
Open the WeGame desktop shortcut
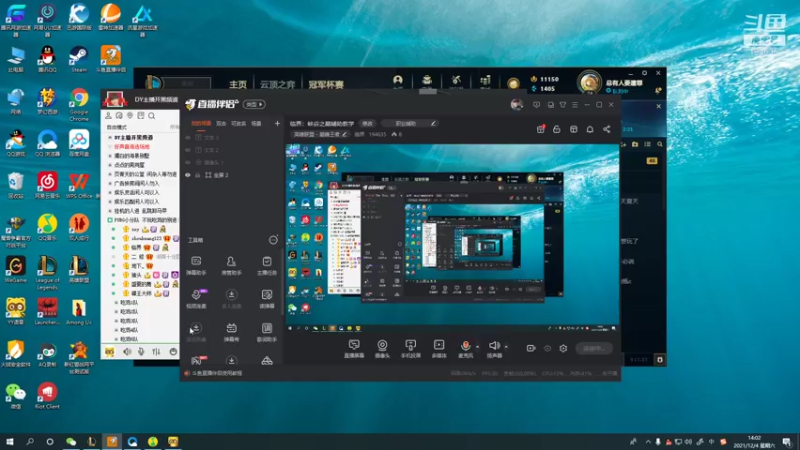(15, 269)
